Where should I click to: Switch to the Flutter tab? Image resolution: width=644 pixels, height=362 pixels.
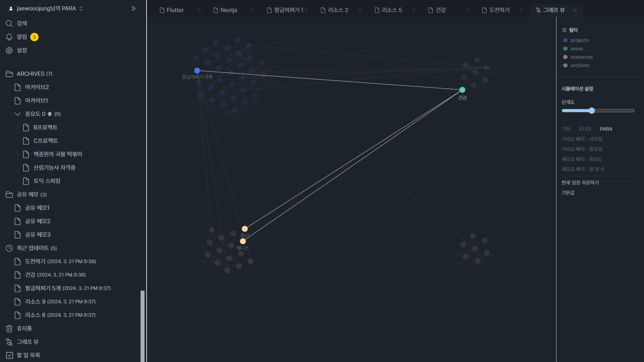point(175,10)
